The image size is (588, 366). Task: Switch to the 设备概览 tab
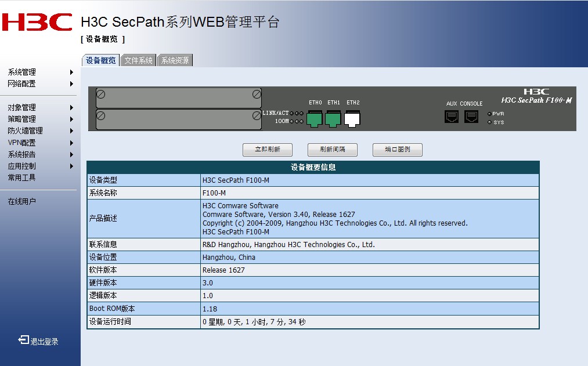(100, 60)
